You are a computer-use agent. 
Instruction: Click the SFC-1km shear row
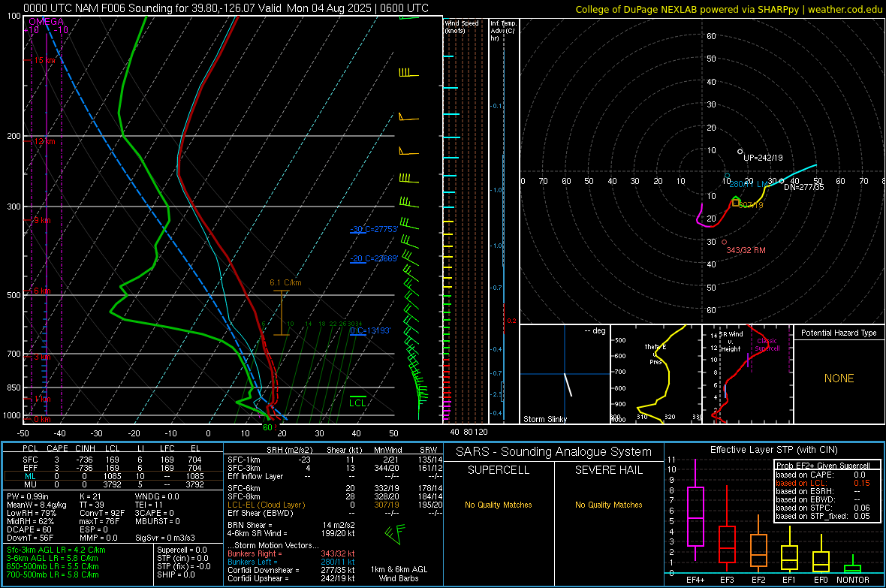(335, 460)
